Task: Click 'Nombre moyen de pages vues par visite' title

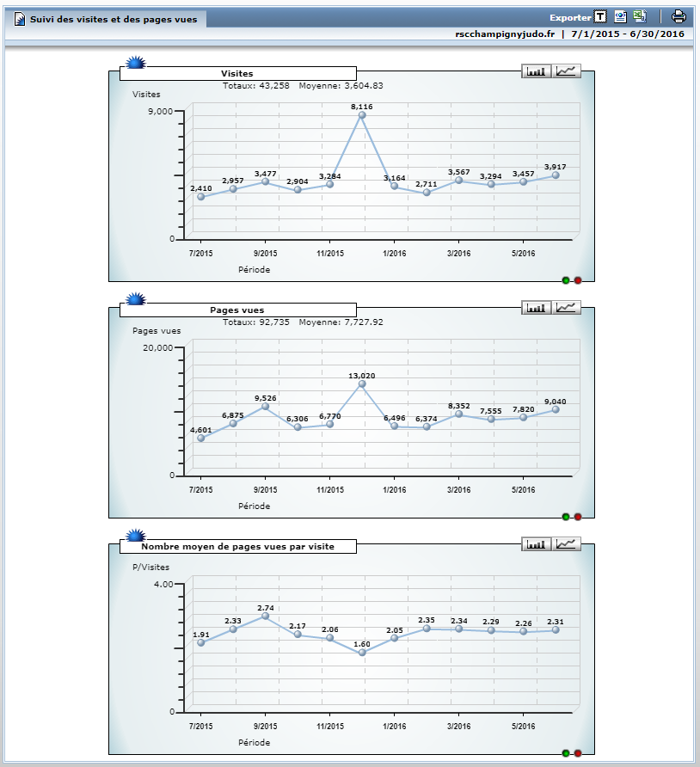Action: tap(237, 546)
